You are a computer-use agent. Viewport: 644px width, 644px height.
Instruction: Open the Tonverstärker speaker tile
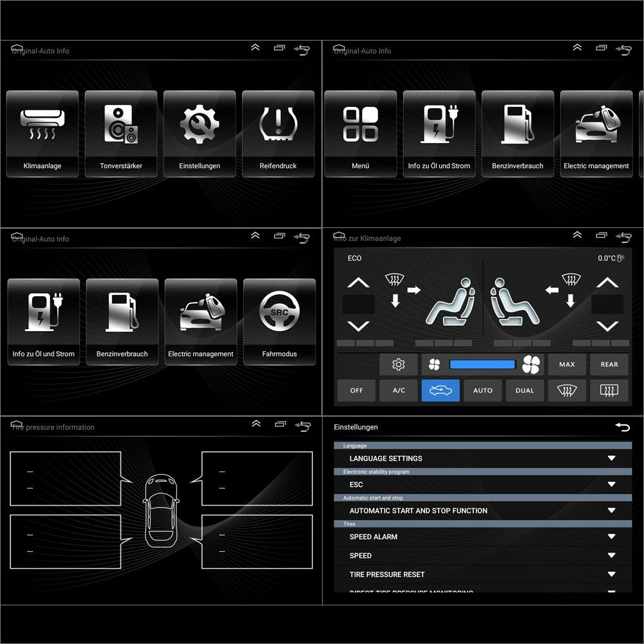point(121,133)
